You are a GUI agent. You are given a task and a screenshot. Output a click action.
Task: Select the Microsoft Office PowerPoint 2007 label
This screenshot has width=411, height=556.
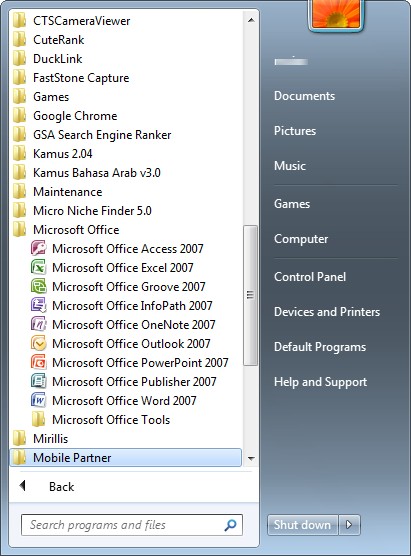(x=140, y=363)
